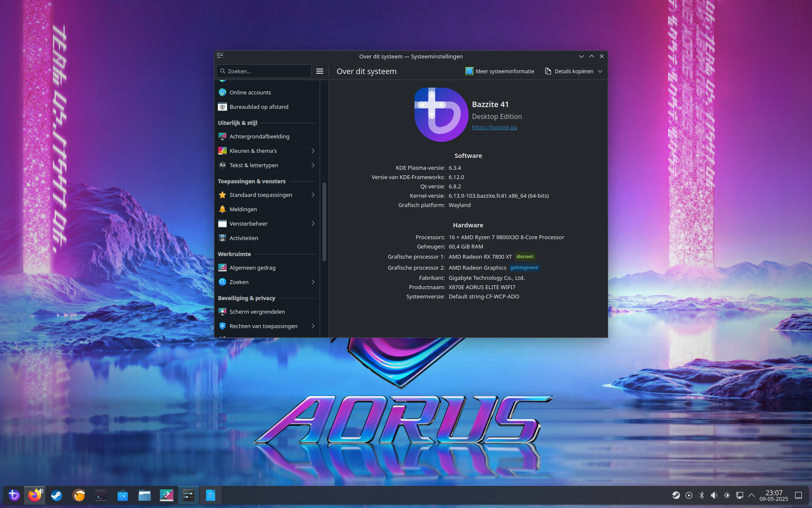Open the file manager folder icon
Image resolution: width=812 pixels, height=508 pixels.
pos(145,495)
